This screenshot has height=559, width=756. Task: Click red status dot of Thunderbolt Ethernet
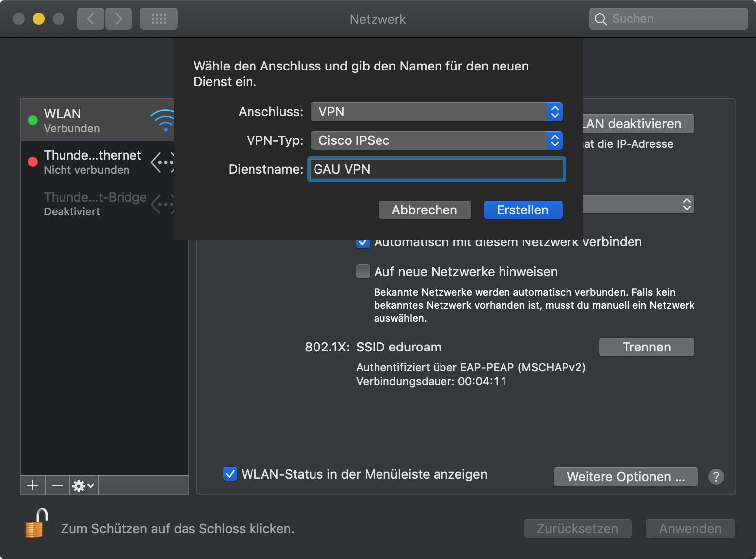tap(33, 162)
